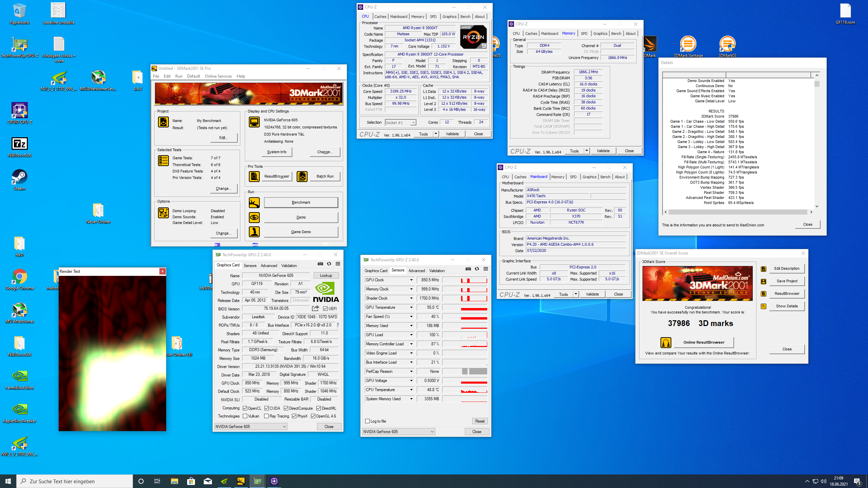Expand the PerfCap Reason sensor dropdown
This screenshot has height=488, width=868.
(411, 371)
